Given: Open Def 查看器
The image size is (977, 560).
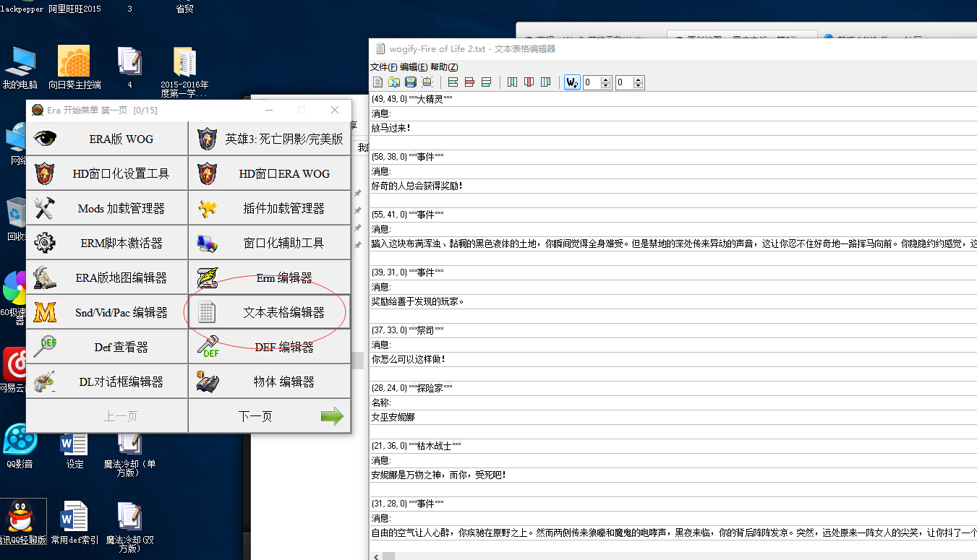Looking at the screenshot, I should pos(107,347).
